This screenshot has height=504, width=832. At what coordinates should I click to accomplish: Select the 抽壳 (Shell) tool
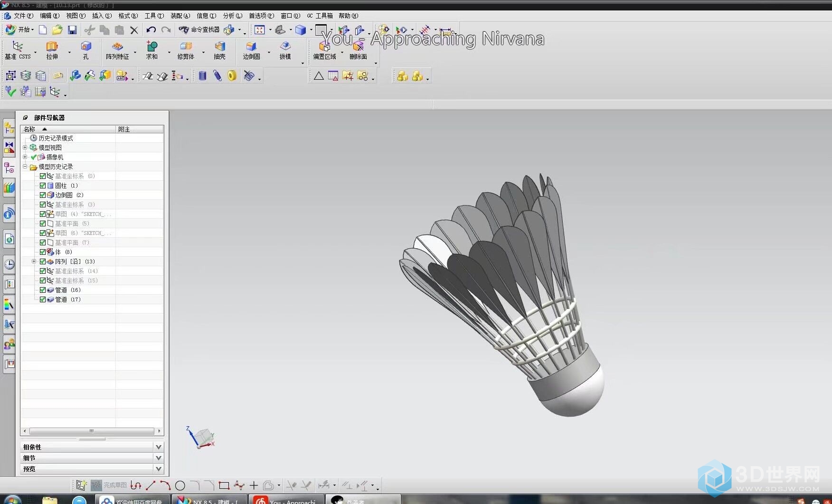coord(219,50)
